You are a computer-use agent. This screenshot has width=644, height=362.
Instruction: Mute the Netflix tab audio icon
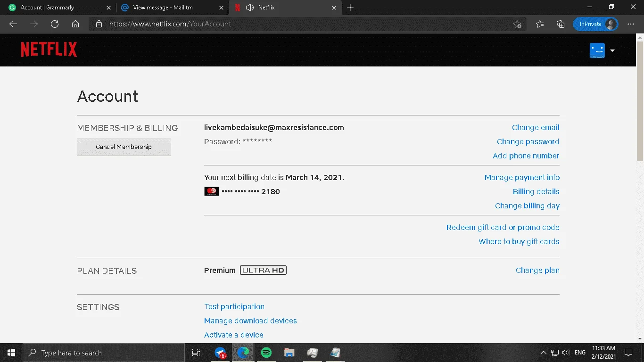coord(250,8)
